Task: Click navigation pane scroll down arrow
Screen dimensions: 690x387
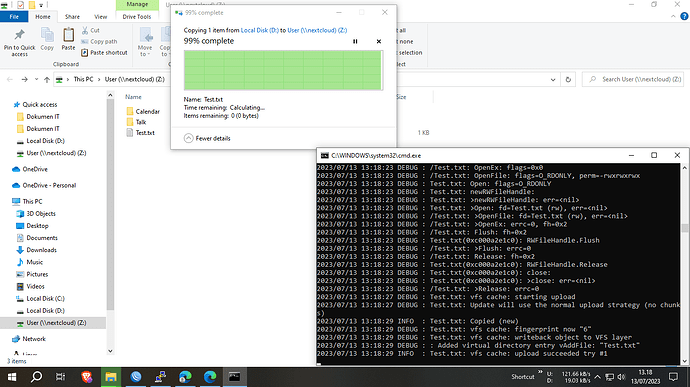Action: pyautogui.click(x=110, y=351)
